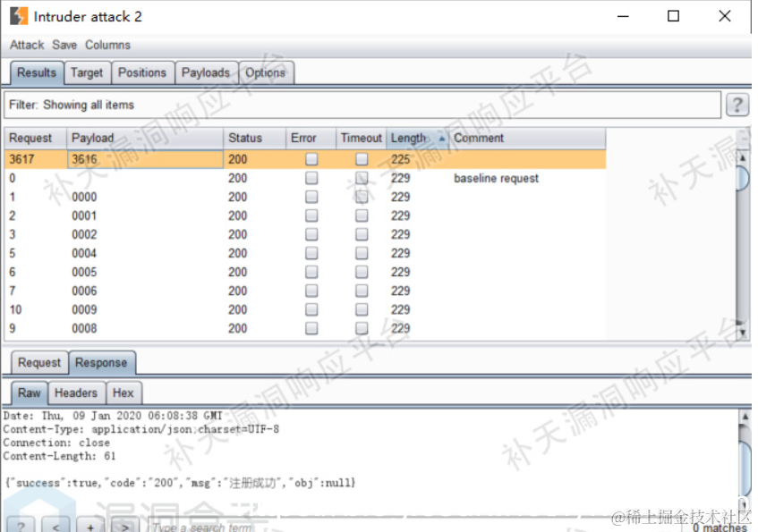Open the Request viewer tab
The image size is (758, 532).
(x=39, y=363)
